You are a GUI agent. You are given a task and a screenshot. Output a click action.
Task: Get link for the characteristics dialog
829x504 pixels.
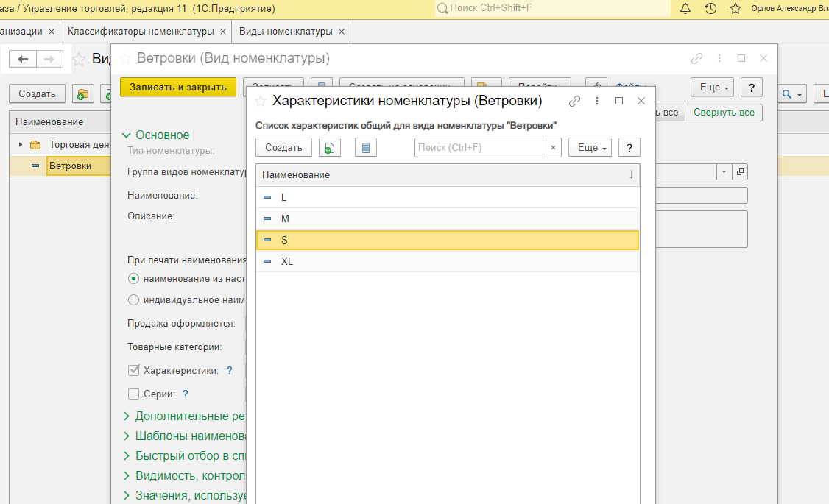[575, 101]
